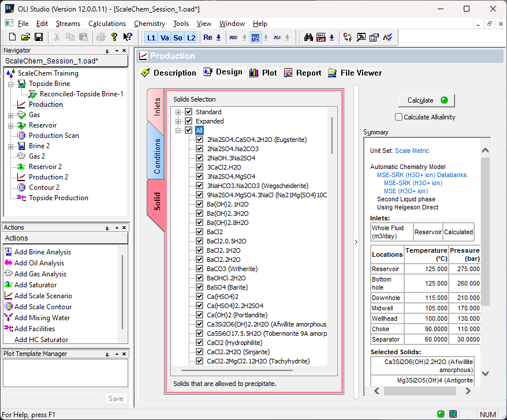Toggle the L1 liquid phase button

pyautogui.click(x=151, y=38)
